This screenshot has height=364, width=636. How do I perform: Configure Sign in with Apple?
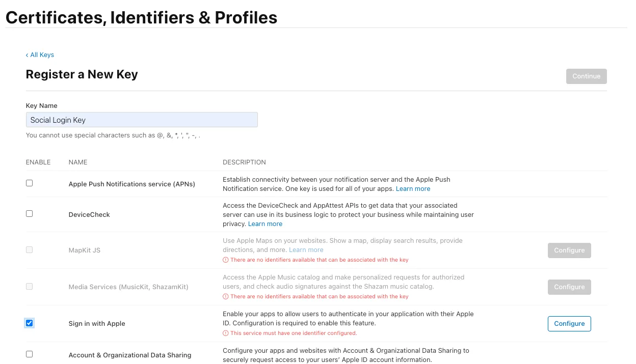coord(569,323)
